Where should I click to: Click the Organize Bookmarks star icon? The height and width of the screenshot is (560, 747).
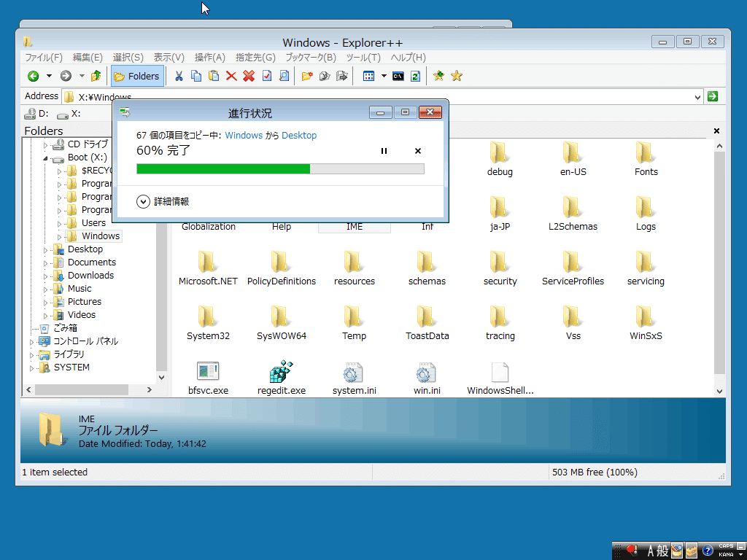pos(457,76)
